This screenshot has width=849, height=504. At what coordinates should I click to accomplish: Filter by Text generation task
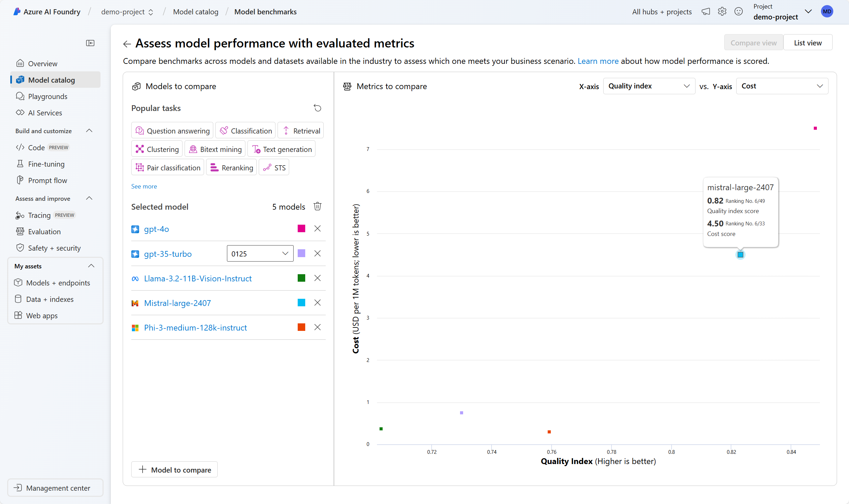pyautogui.click(x=282, y=149)
